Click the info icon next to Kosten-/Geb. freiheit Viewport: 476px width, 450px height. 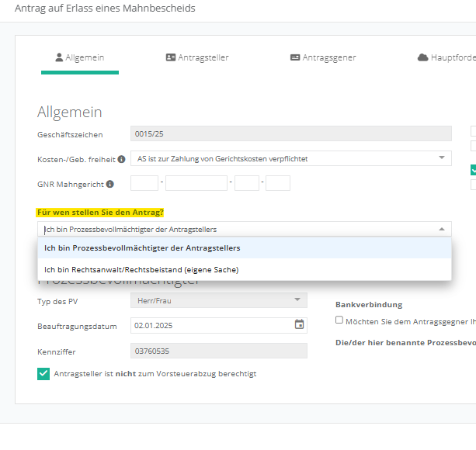click(x=121, y=159)
